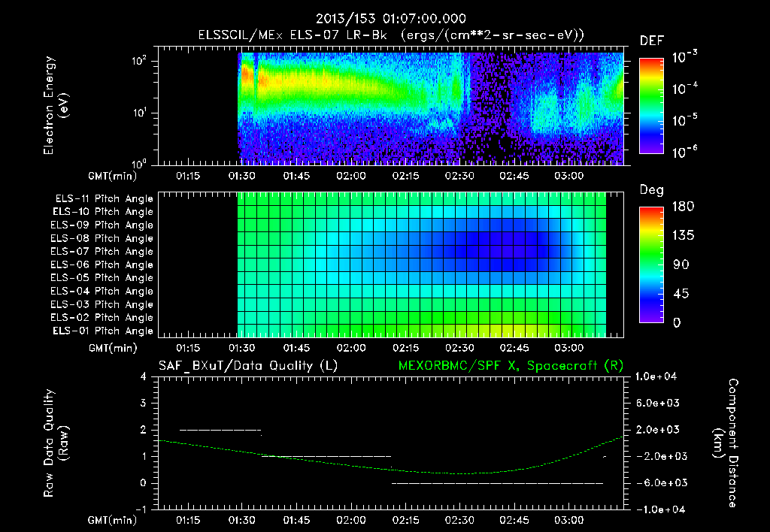Click the 10^-6 tick on DEF colorbar
Screen dimensions: 770x532
(684, 152)
